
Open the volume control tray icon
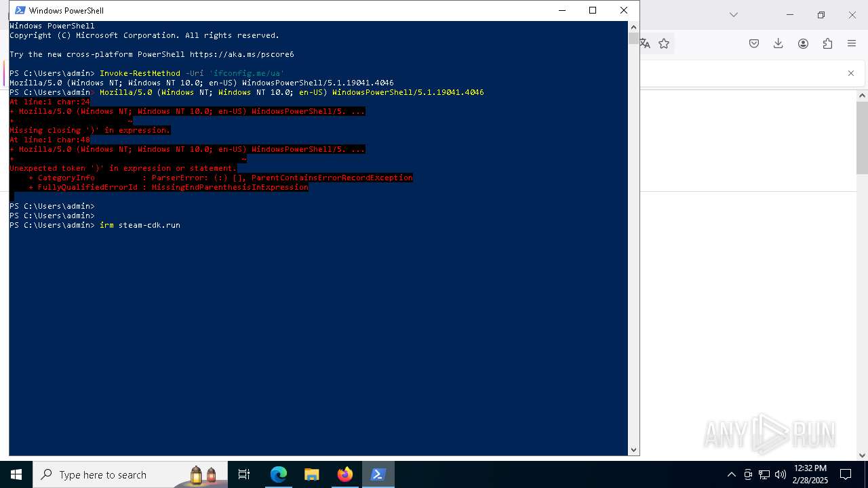pyautogui.click(x=781, y=474)
